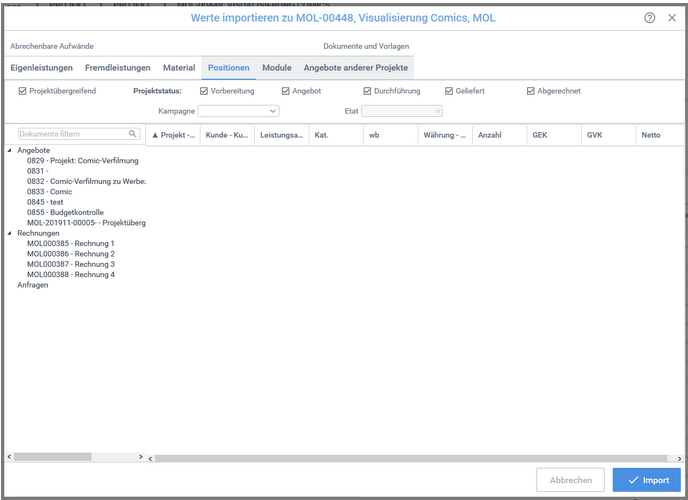Uncheck the Vorbereitung project status

coord(203,91)
